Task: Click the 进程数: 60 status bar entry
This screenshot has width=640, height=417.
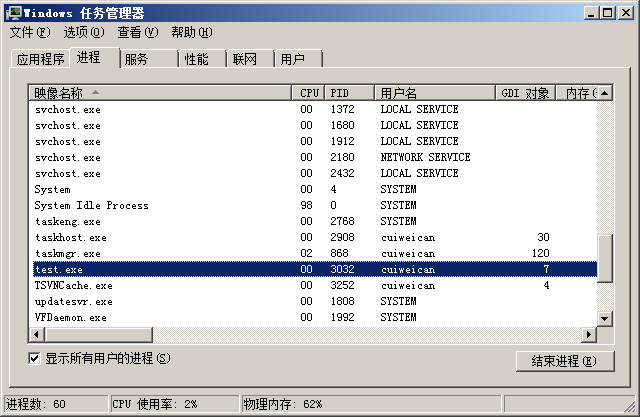Action: tap(56, 404)
